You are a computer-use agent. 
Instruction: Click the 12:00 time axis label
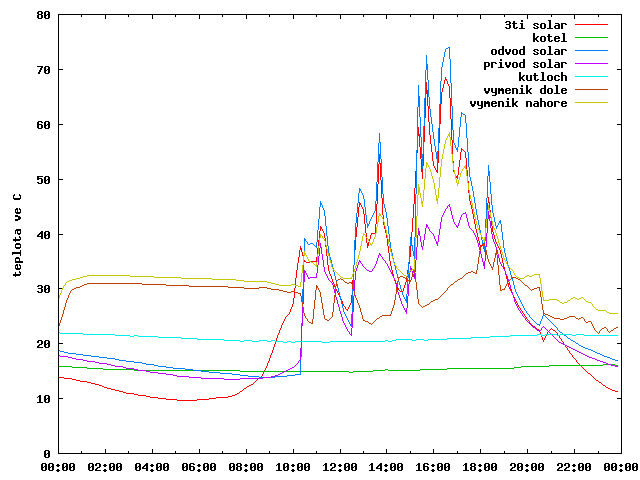coord(340,467)
